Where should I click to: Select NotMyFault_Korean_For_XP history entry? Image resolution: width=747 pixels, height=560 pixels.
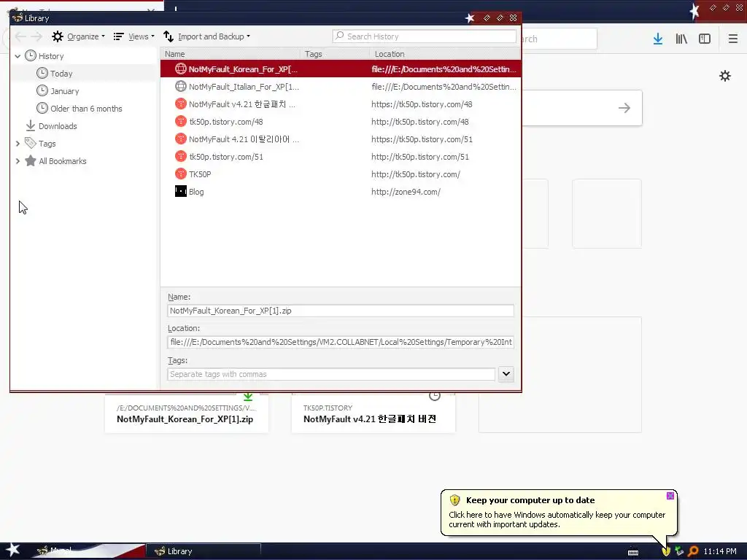341,69
